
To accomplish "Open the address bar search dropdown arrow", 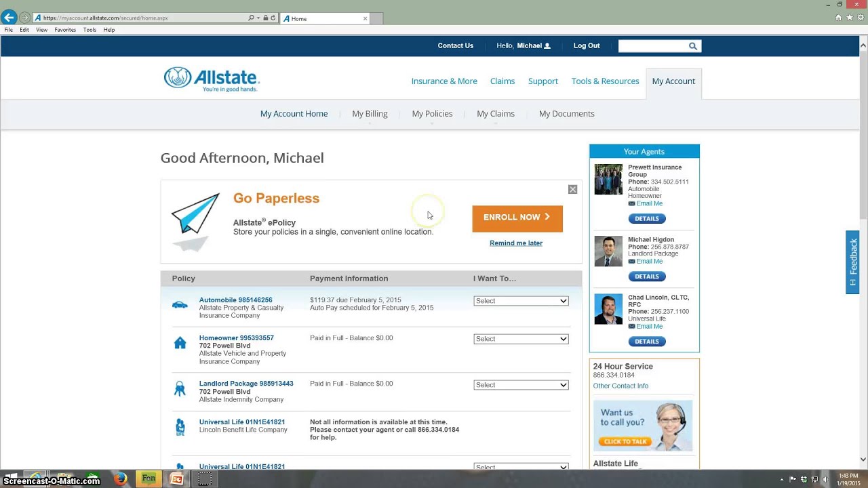I will pyautogui.click(x=258, y=18).
